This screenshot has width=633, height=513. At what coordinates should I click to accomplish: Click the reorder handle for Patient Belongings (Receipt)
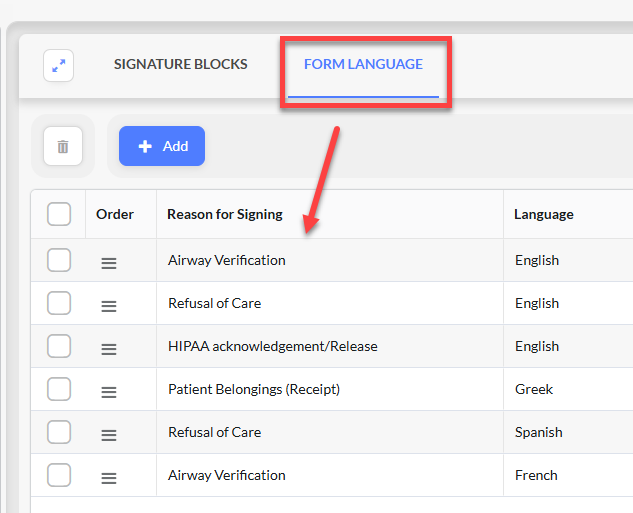[109, 392]
